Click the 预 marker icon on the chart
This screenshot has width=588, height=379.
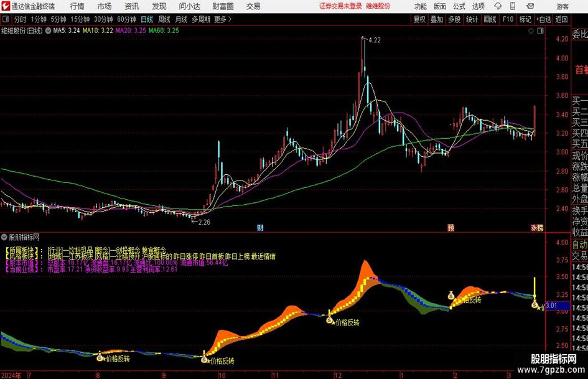pyautogui.click(x=451, y=227)
